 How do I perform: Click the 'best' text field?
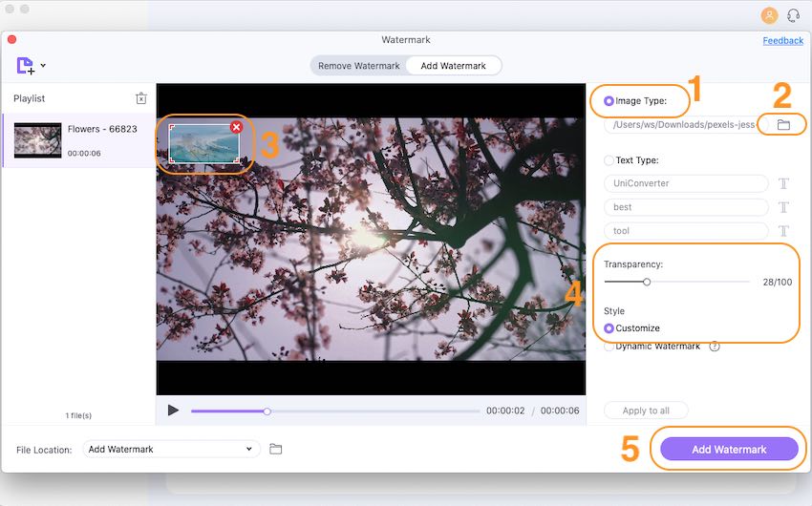coord(686,207)
